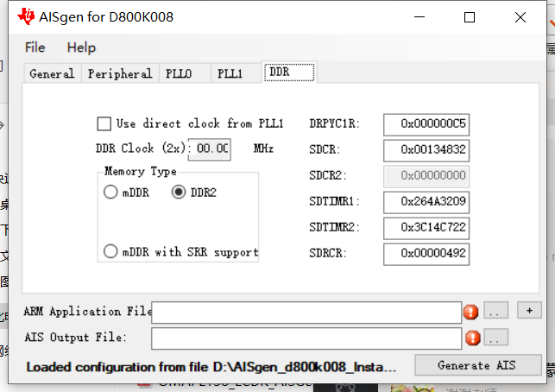Click the SDCR value field

tap(426, 150)
